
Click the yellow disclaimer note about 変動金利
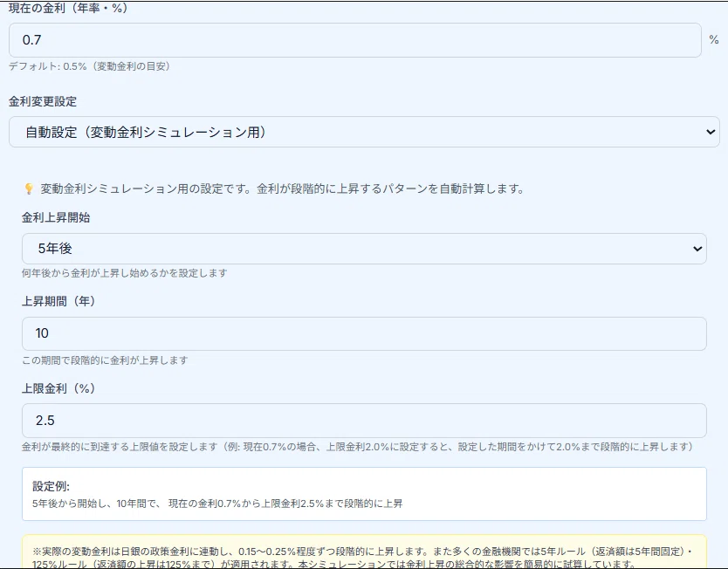364,552
